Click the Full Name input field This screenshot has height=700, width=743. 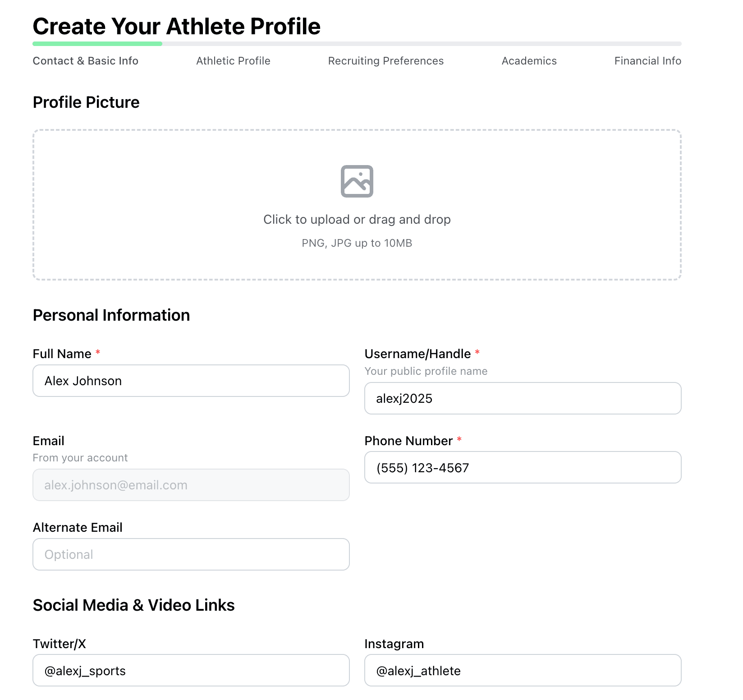click(191, 381)
